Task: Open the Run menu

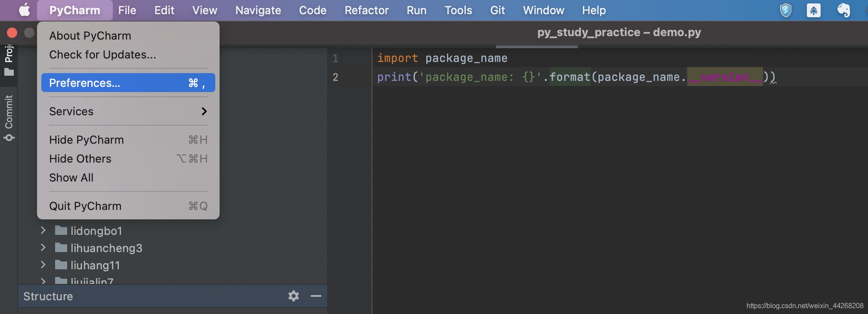Action: click(417, 10)
